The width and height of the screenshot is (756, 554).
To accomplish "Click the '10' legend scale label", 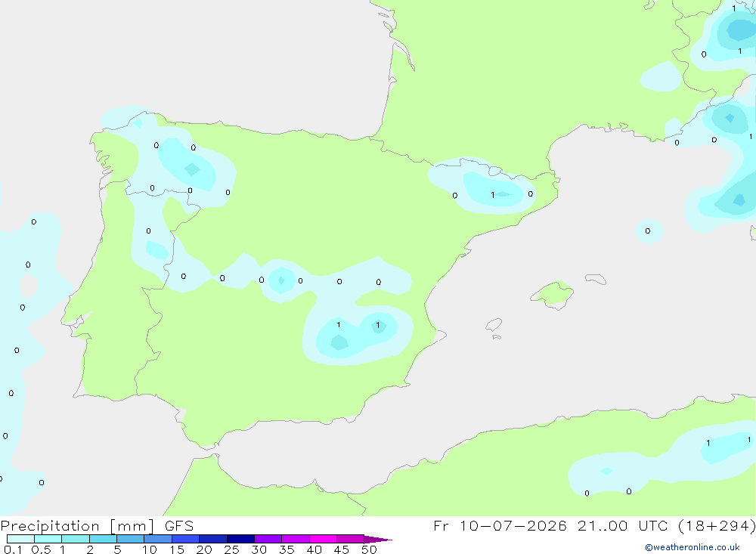I will coord(149,549).
